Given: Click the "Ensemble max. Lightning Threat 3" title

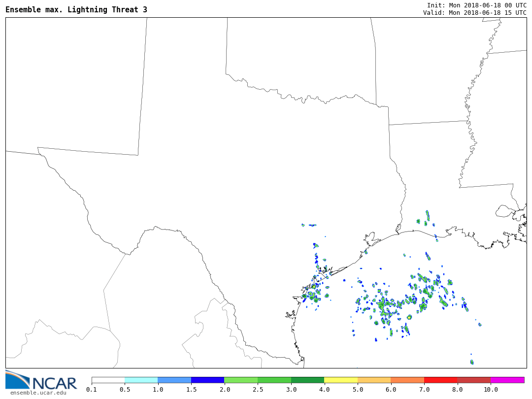Looking at the screenshot, I should pyautogui.click(x=76, y=10).
